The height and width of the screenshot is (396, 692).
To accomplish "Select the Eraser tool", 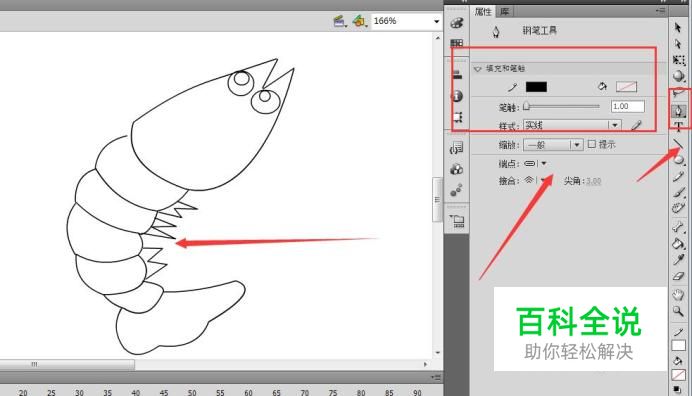I will tap(679, 276).
